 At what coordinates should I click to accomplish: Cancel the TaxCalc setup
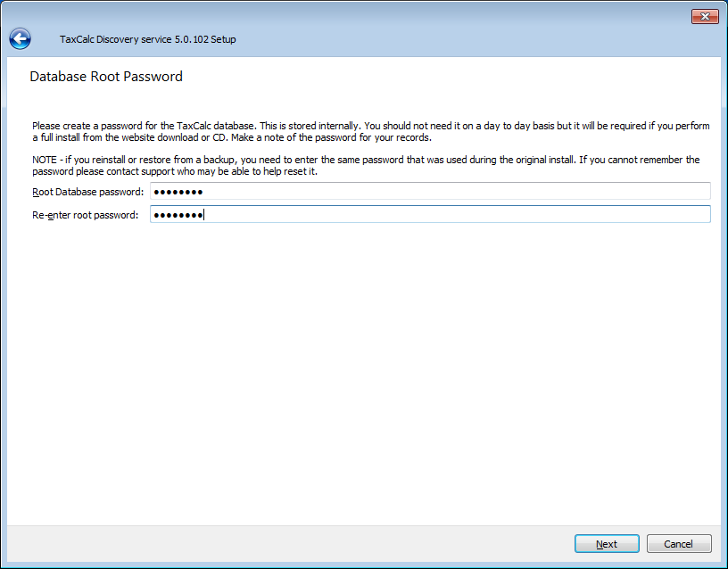pos(678,544)
